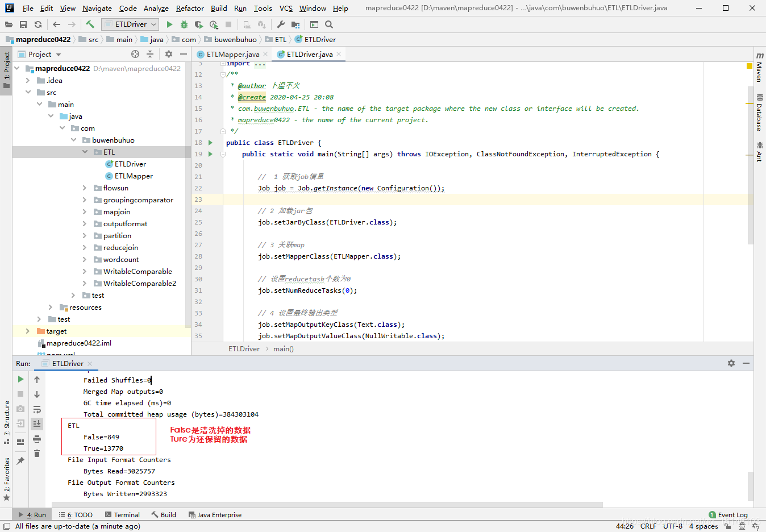Expand the resources folder

click(x=50, y=307)
